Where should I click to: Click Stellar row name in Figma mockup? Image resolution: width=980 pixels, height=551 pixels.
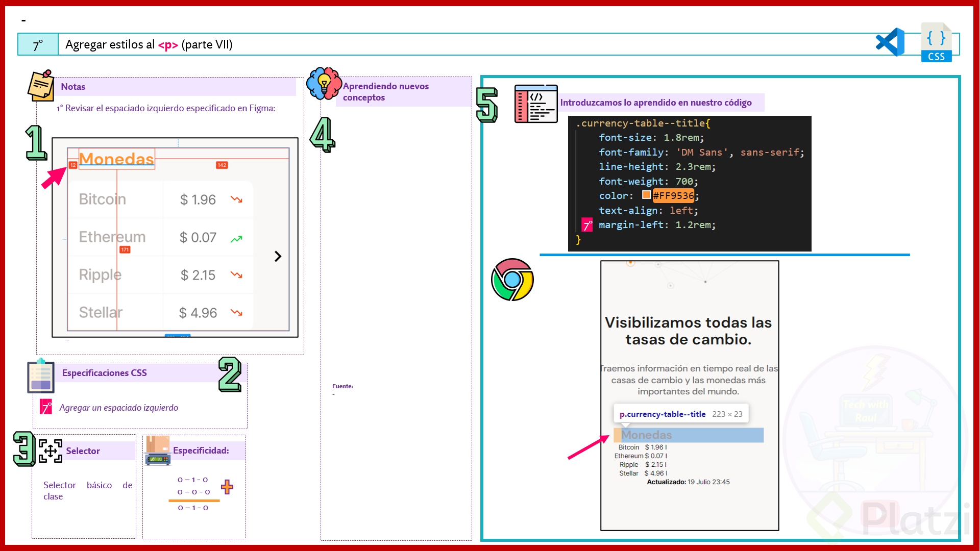coord(101,312)
